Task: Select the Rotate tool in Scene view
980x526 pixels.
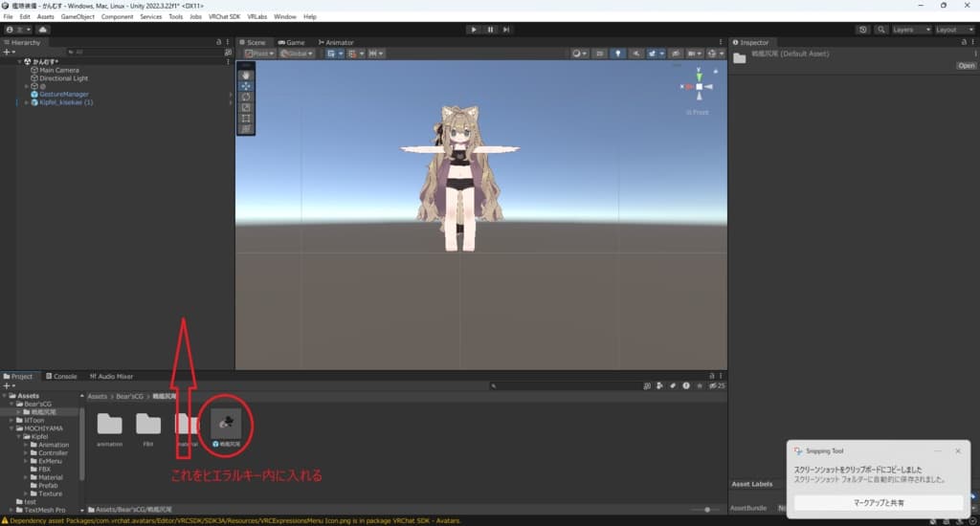Action: click(x=246, y=97)
